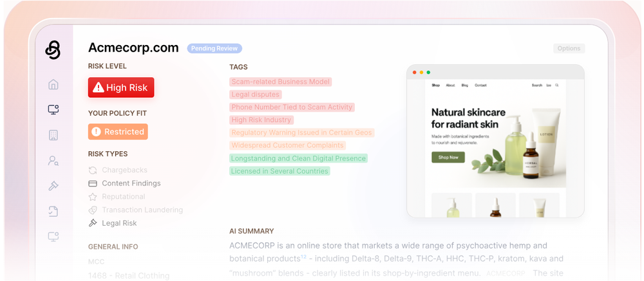This screenshot has width=644, height=281.
Task: Click the High Risk badge
Action: 121,87
